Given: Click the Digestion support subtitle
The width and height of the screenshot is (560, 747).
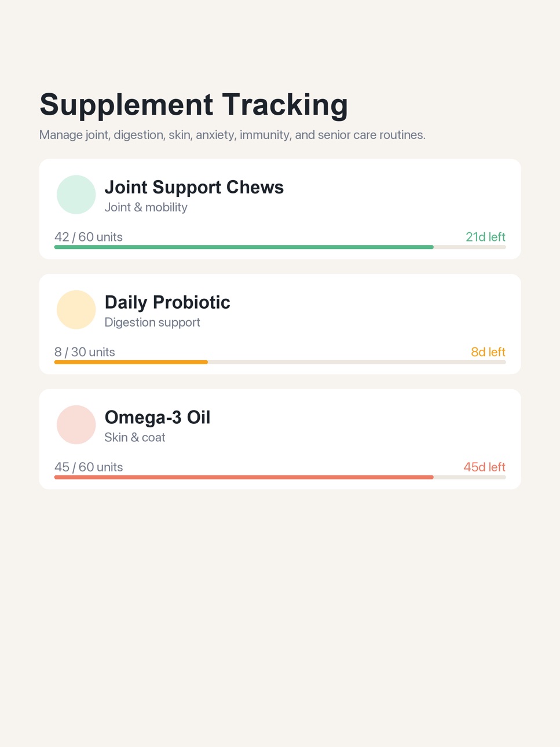Looking at the screenshot, I should click(152, 323).
